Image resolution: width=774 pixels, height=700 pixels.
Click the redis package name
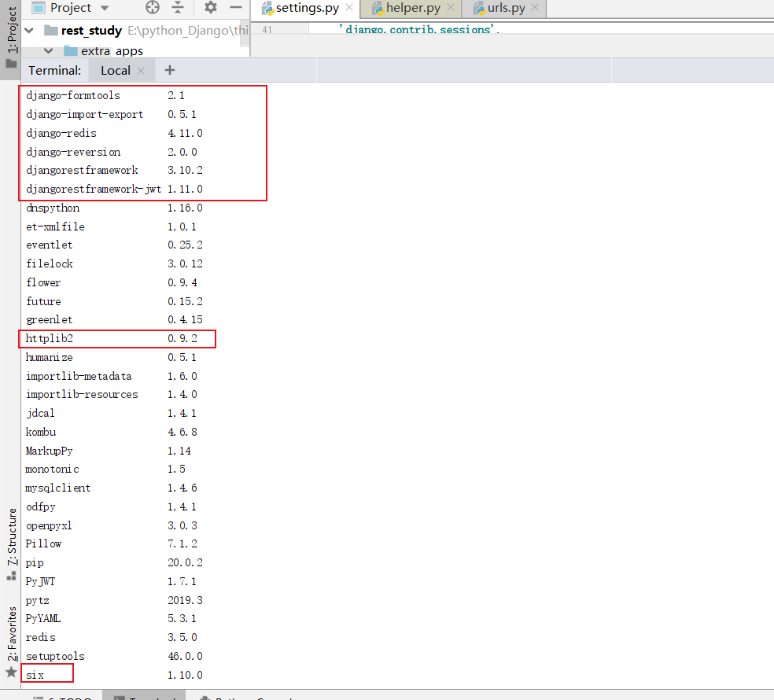point(40,637)
